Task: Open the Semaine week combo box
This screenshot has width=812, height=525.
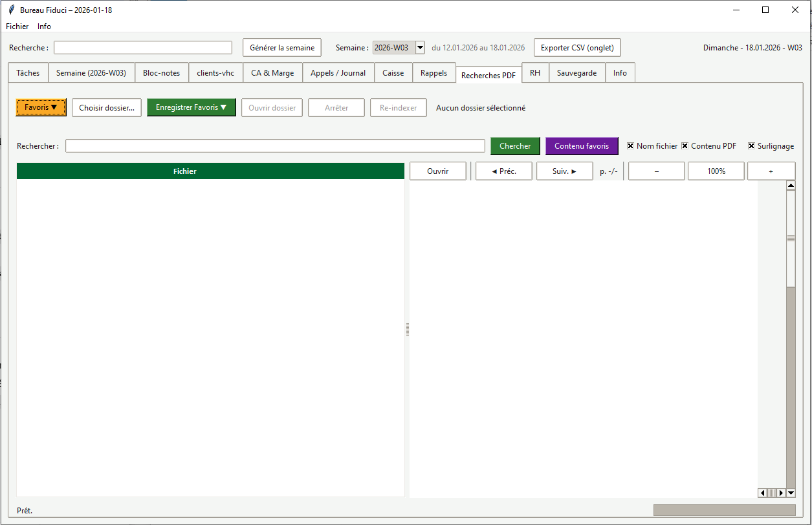Action: (x=420, y=48)
